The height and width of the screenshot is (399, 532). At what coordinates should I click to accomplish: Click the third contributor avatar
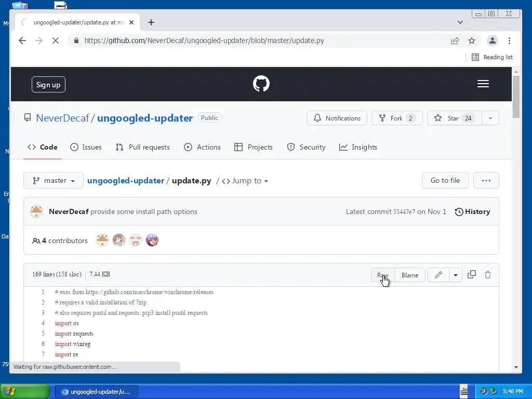click(136, 240)
